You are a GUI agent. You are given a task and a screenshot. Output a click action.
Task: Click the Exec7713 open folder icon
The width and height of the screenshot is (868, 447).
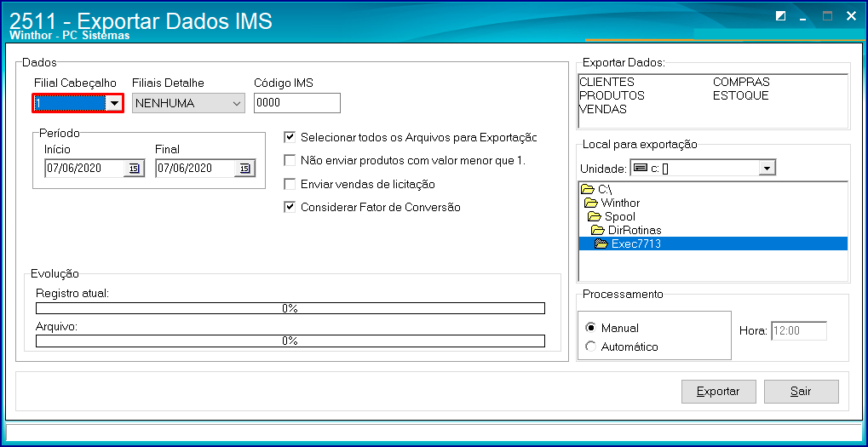coord(601,244)
